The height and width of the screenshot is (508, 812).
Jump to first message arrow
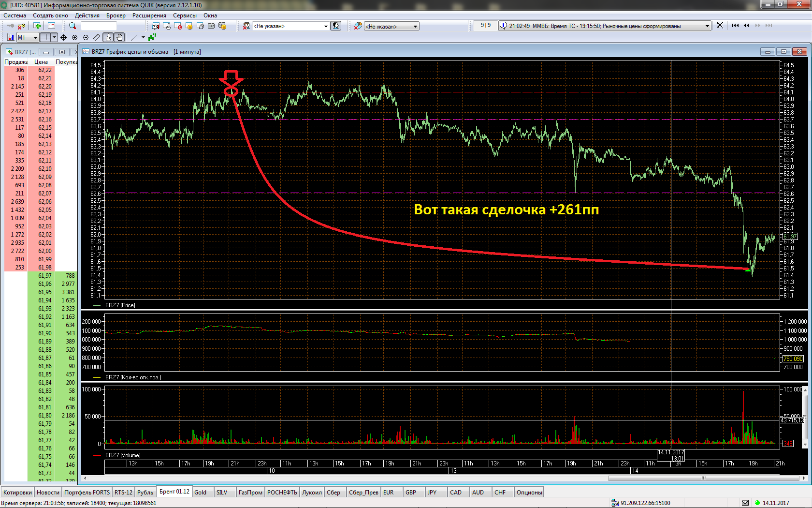tap(735, 25)
